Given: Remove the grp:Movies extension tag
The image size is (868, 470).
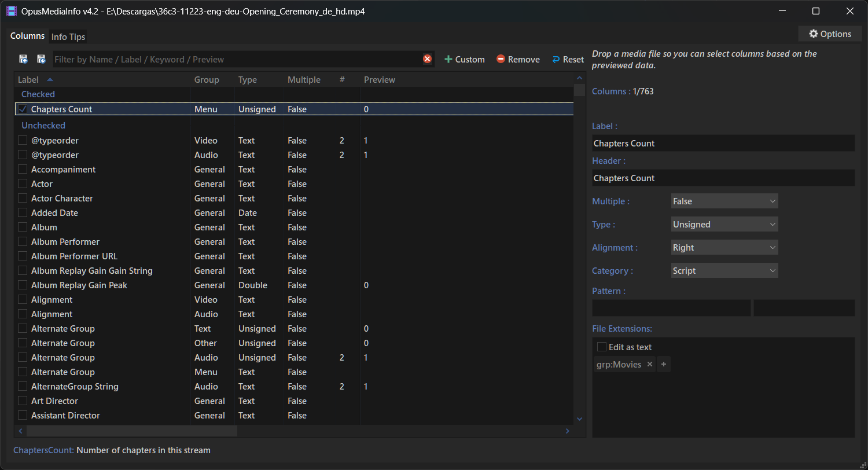Looking at the screenshot, I should pyautogui.click(x=649, y=365).
